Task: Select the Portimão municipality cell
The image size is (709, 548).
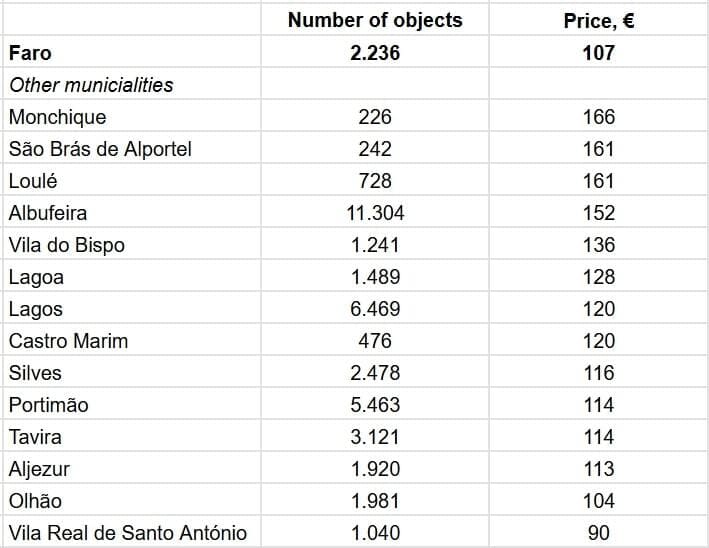Action: tap(48, 405)
